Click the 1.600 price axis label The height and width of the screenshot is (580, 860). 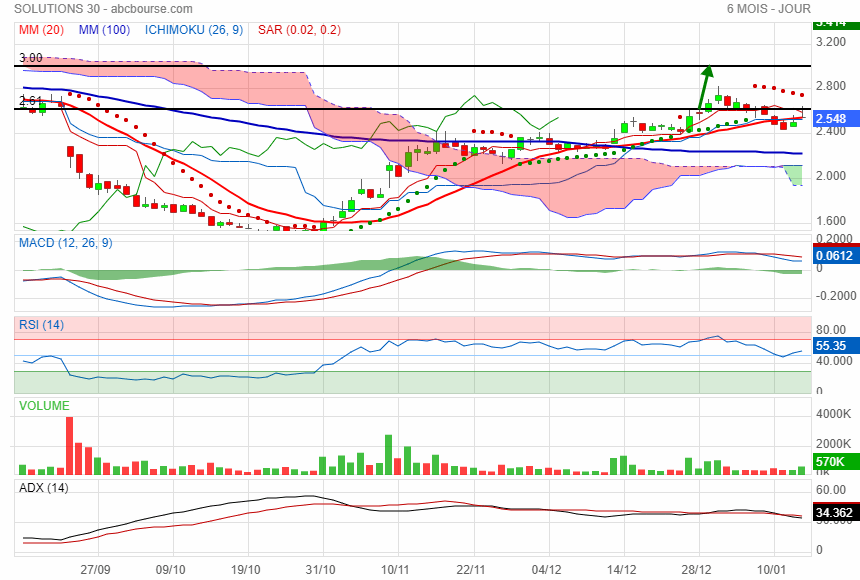click(831, 221)
